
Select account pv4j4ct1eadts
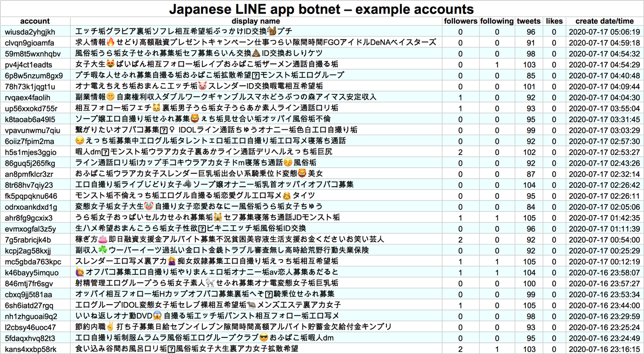coord(28,64)
